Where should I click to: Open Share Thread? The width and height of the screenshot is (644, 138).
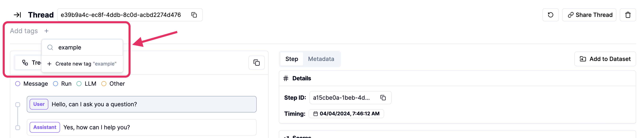point(589,15)
